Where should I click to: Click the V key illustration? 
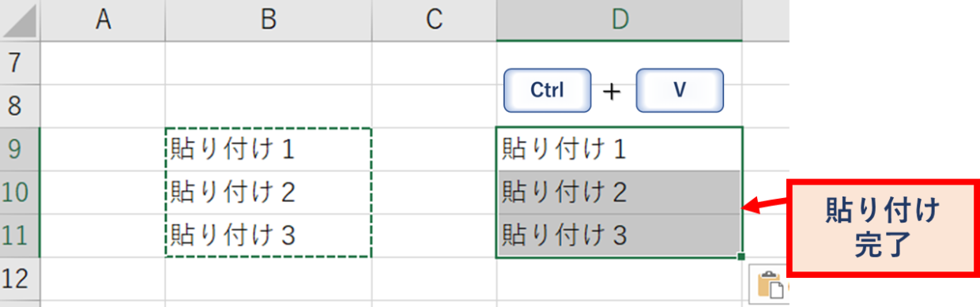pyautogui.click(x=679, y=91)
